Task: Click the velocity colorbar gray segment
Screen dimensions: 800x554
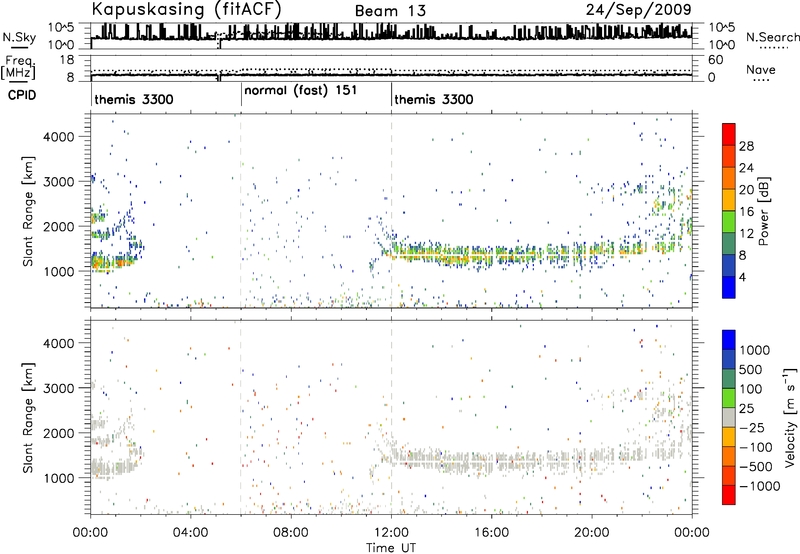Action: (729, 417)
